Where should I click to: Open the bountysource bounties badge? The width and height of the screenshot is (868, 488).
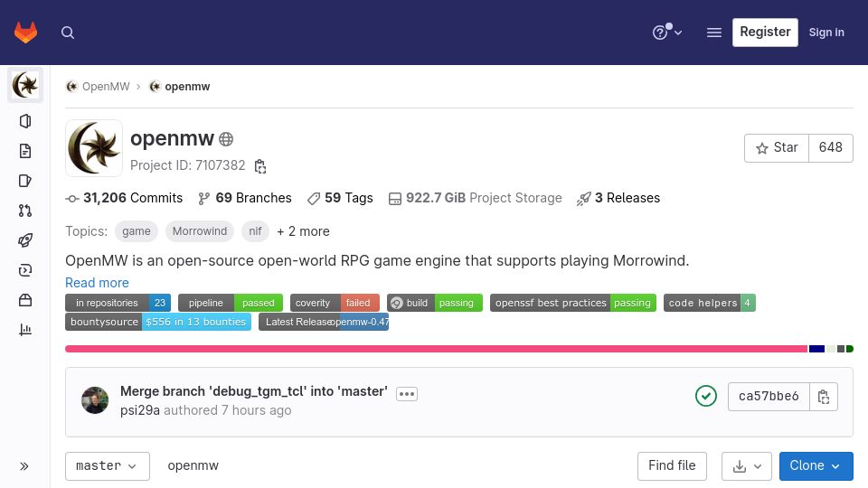point(158,322)
